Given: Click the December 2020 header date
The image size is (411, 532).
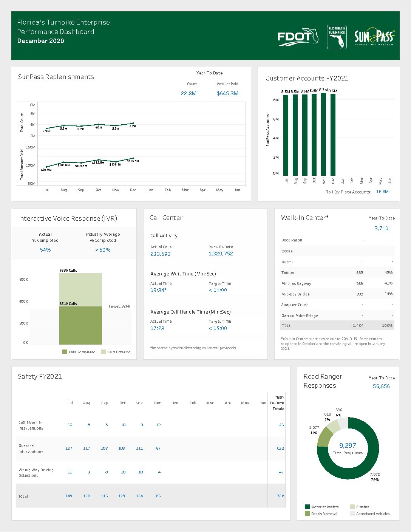Looking at the screenshot, I should [x=41, y=41].
